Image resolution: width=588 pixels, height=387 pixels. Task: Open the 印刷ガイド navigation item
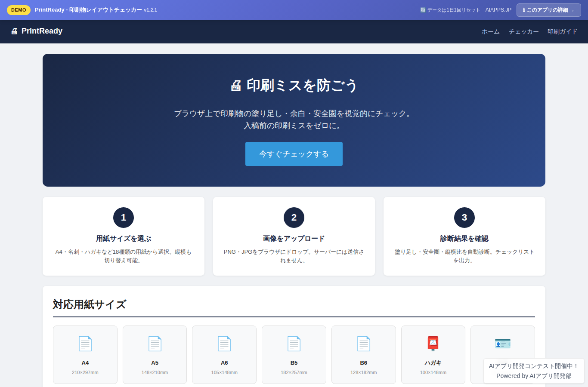(563, 32)
